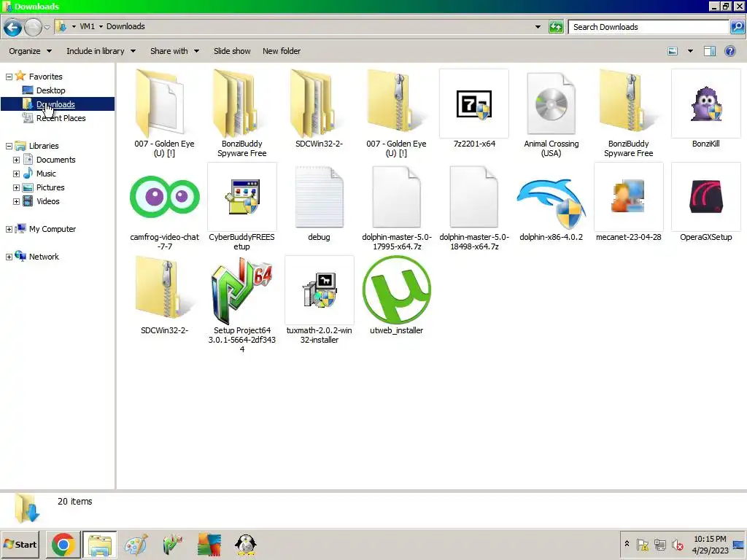Select the camfrog-video-chat-7-7 icon
This screenshot has height=560, width=747.
[x=164, y=197]
